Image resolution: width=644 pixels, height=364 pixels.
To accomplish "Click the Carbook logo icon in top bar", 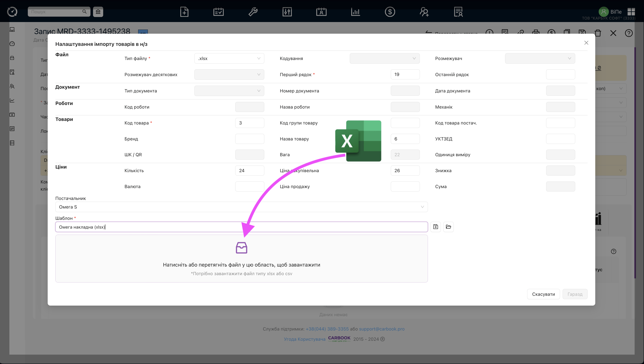I will (12, 11).
